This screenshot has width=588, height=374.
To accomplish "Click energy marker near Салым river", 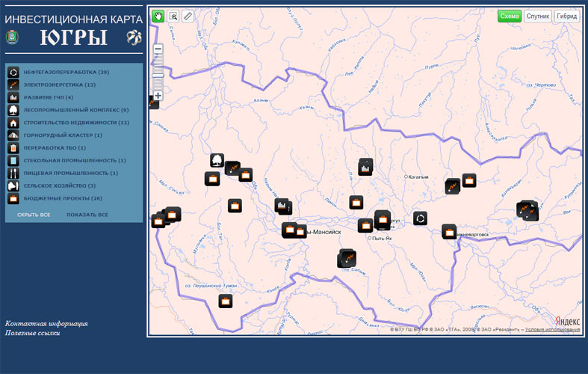I will [x=348, y=258].
